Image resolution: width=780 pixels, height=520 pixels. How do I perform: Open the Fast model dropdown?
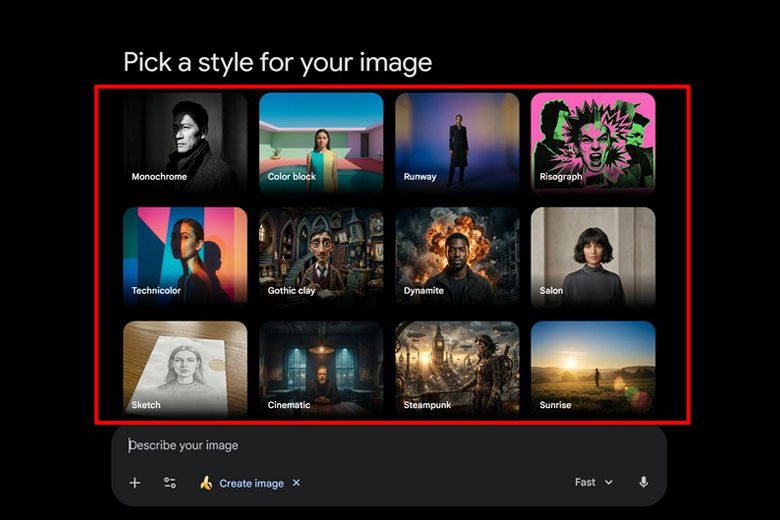pos(593,482)
